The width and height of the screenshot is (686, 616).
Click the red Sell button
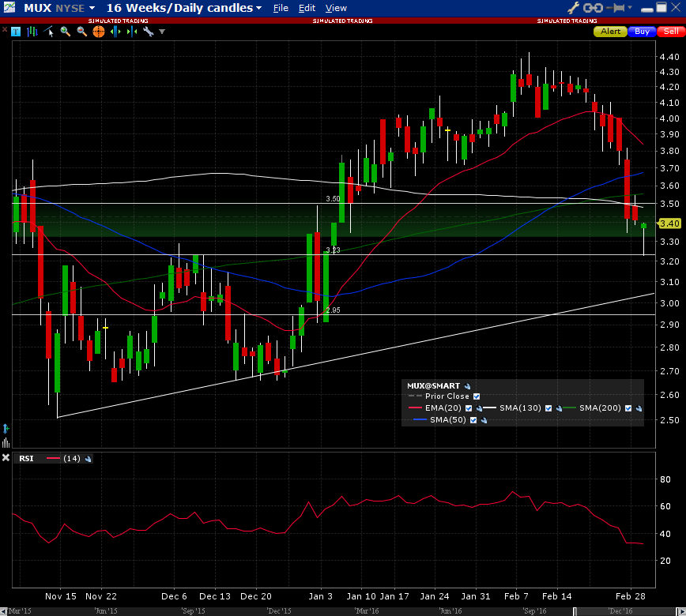coord(670,32)
